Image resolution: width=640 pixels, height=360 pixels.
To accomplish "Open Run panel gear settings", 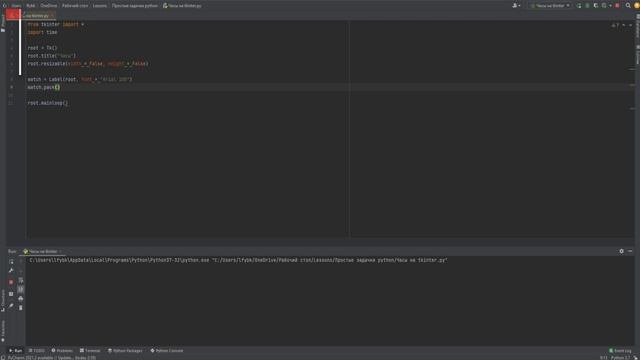I will pos(621,251).
